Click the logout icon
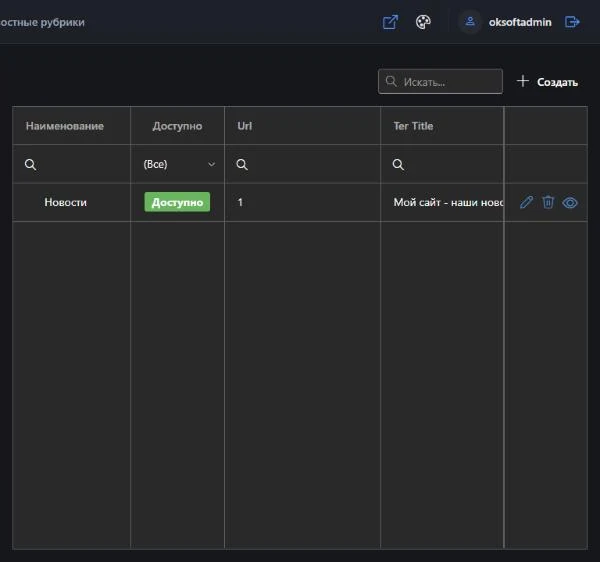The width and height of the screenshot is (600, 562). pos(572,22)
